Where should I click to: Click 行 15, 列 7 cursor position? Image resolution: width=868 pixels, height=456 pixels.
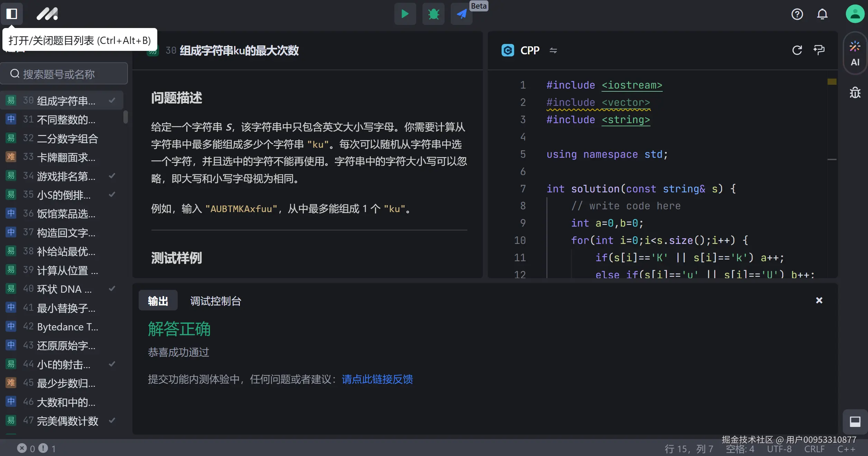689,449
